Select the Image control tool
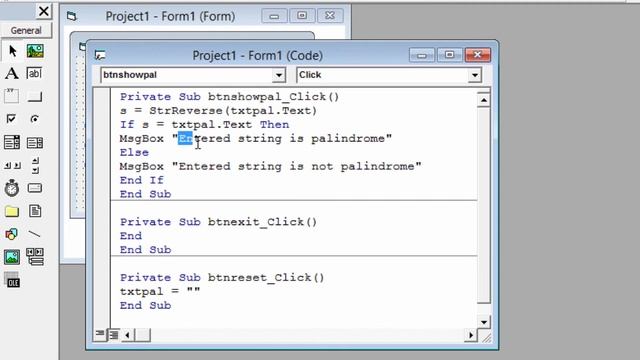640x360 pixels. 12,257
